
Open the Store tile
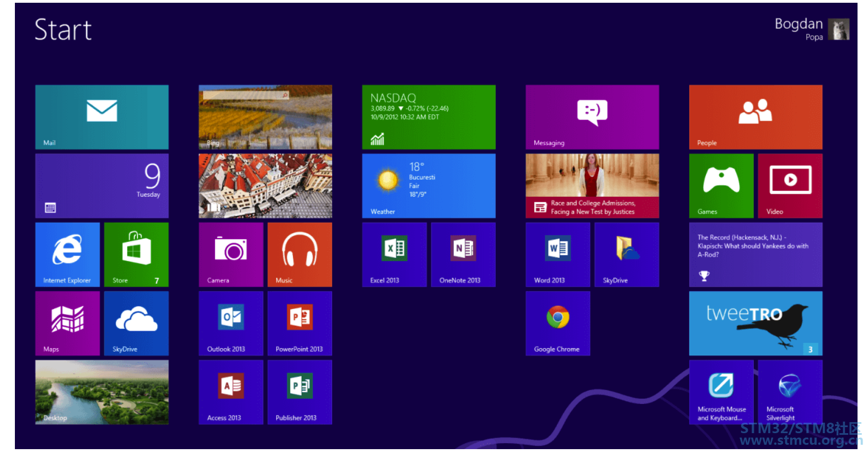pos(136,255)
